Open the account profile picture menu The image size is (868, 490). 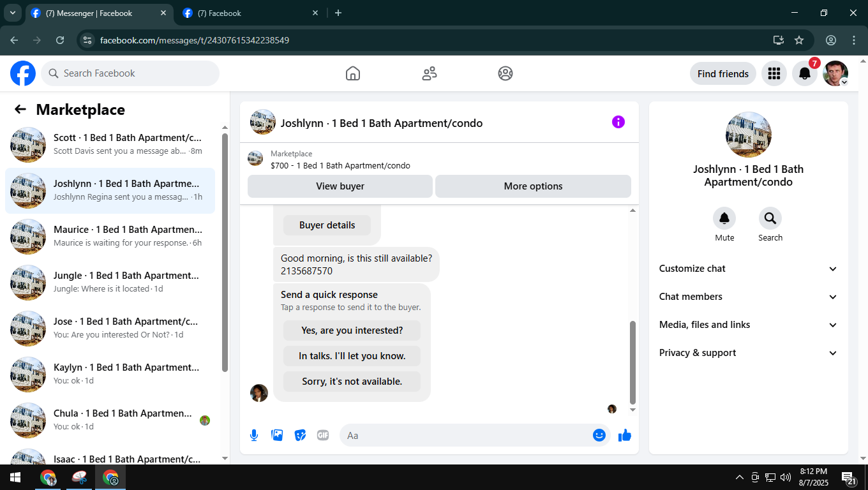pyautogui.click(x=835, y=73)
